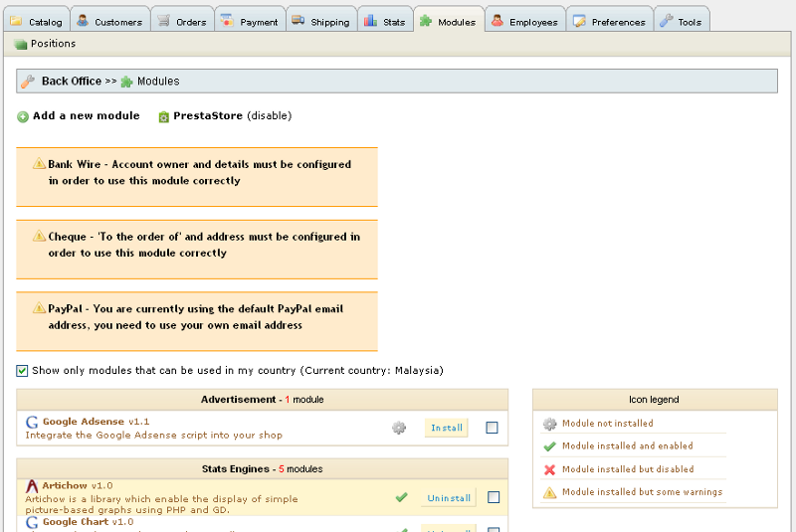Click the Google Chart G logo
796x532 pixels.
[x=32, y=523]
